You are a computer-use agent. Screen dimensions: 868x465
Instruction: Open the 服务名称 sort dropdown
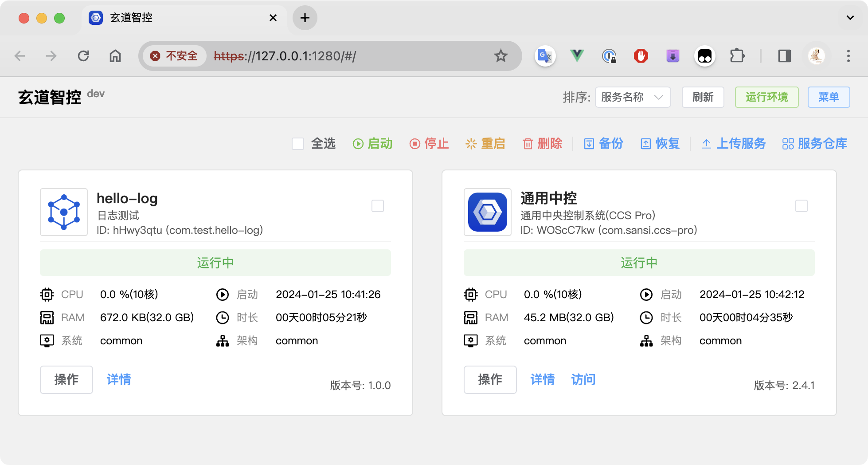[x=633, y=97]
